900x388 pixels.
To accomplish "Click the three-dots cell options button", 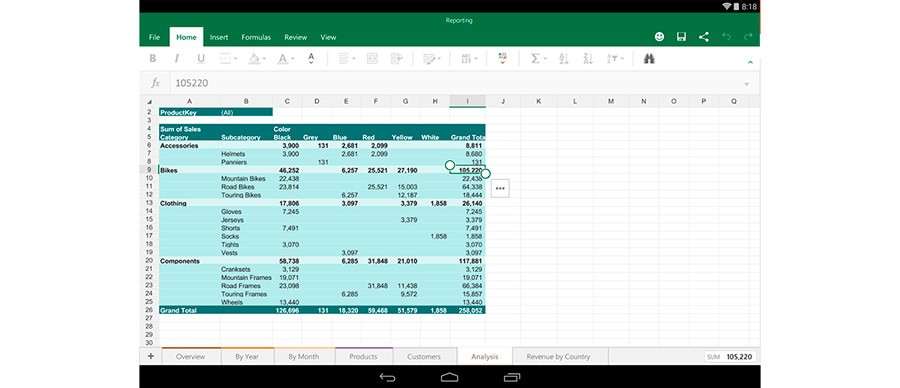I will (x=500, y=188).
